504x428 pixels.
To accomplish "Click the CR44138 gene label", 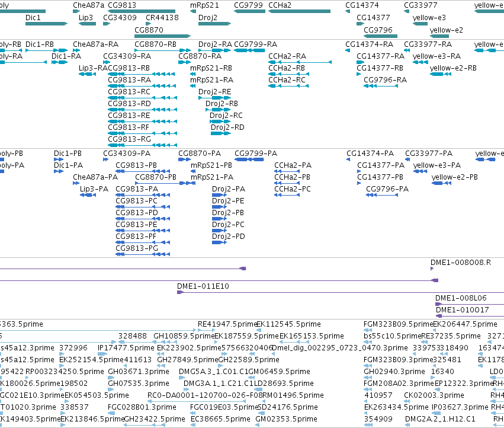I will click(x=162, y=18).
